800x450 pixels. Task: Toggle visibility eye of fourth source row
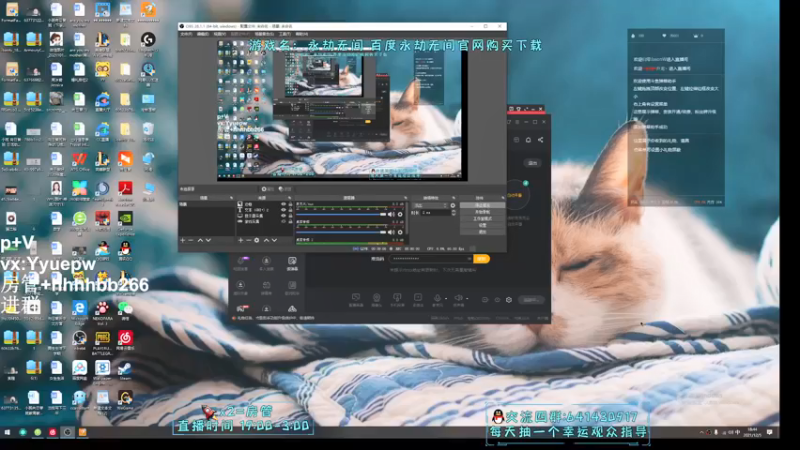click(284, 221)
